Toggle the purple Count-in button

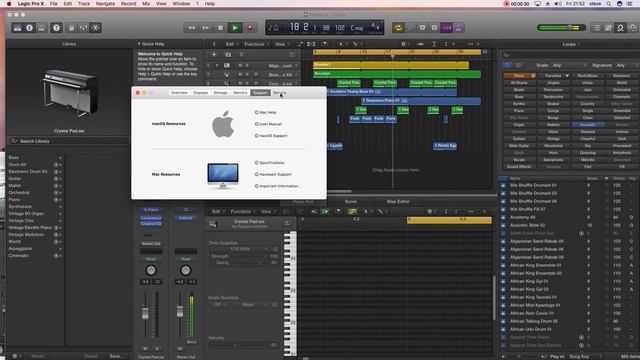click(x=447, y=28)
